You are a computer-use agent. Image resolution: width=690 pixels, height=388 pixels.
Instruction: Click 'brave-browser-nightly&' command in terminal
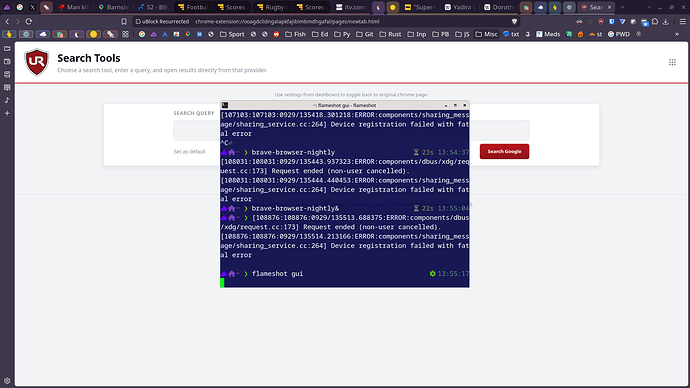[295, 208]
